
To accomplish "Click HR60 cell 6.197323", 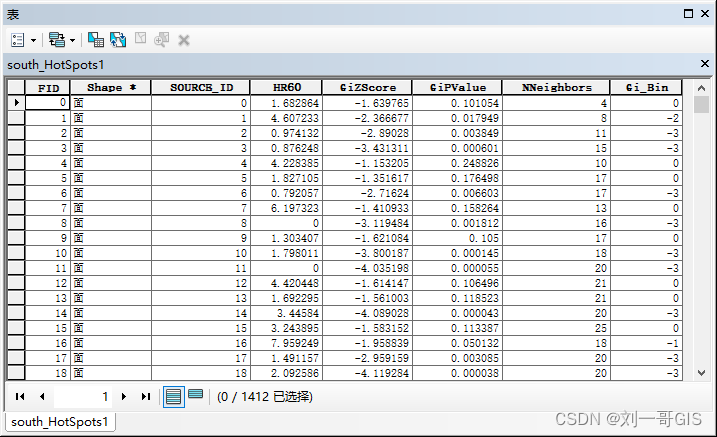I will pyautogui.click(x=286, y=208).
